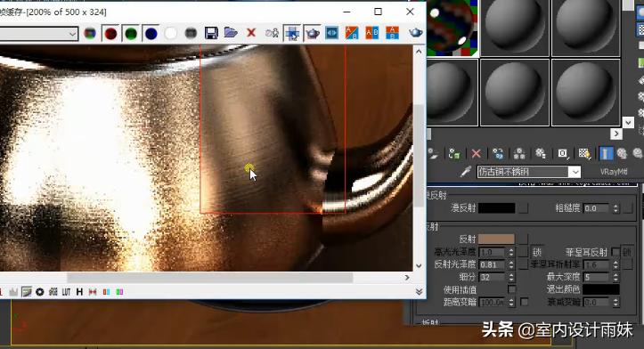This screenshot has width=644, height=349.
Task: Toggle the blue channel button
Action: pos(151,33)
